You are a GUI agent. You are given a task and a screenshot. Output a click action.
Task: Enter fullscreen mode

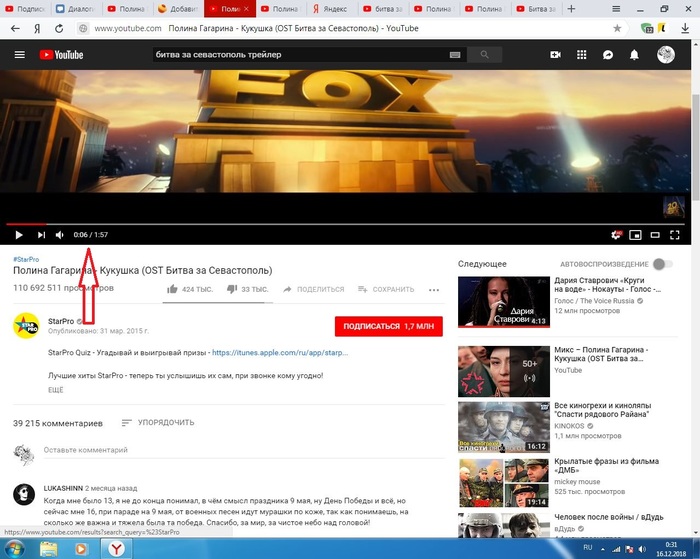click(x=677, y=235)
